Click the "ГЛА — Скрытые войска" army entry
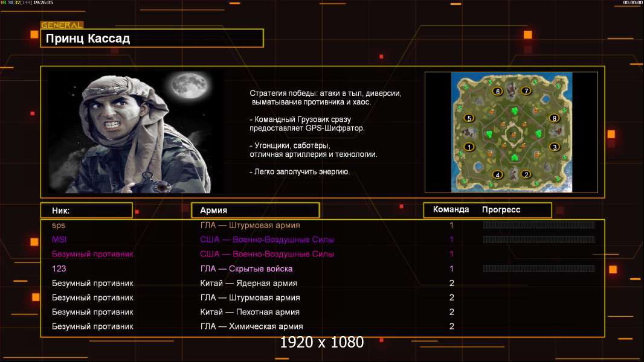Viewport: 644px width, 362px height. [x=246, y=268]
